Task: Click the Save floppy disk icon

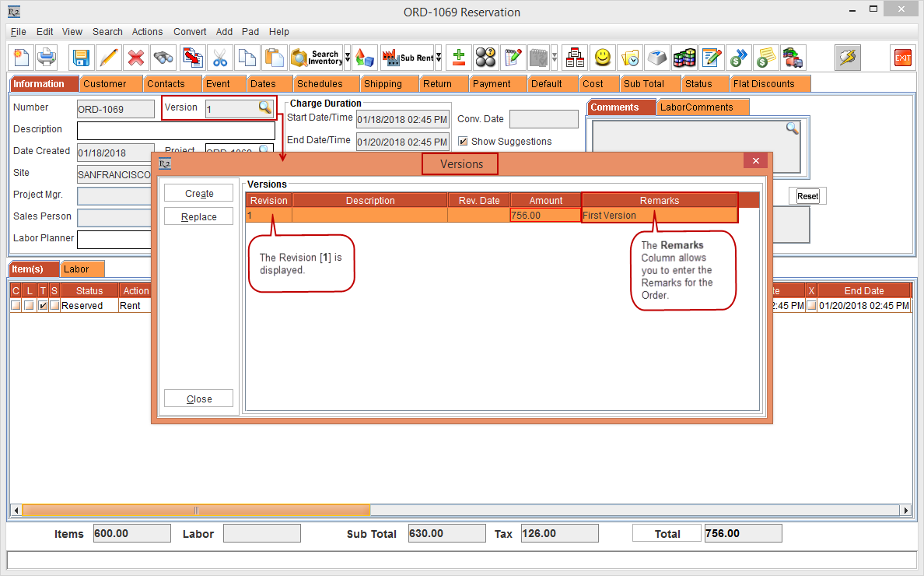Action: coord(81,58)
